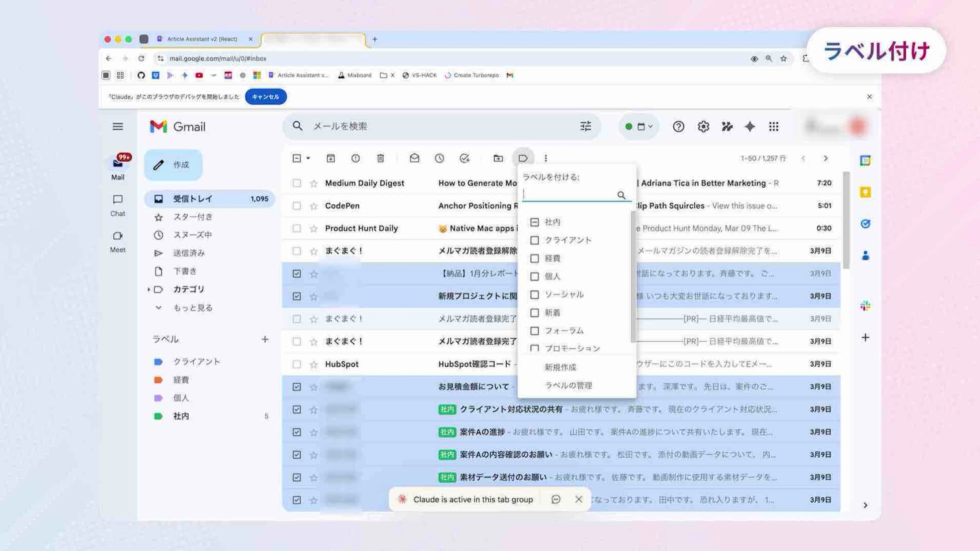
Task: Expand the カテゴリ tree item
Action: coord(148,290)
